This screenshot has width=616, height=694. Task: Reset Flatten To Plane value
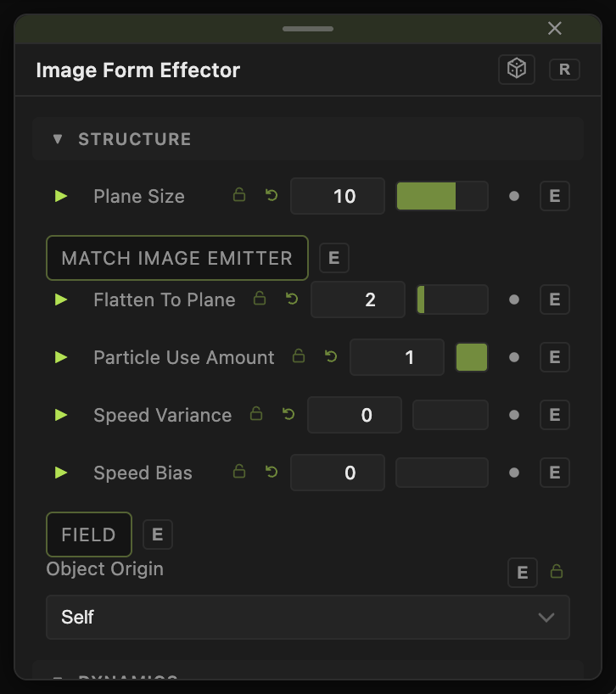292,299
